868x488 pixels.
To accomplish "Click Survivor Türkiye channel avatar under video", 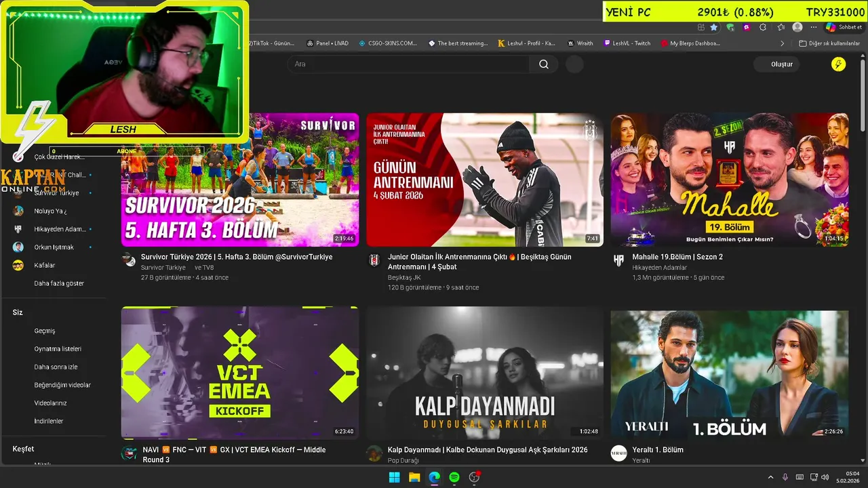I will click(x=129, y=260).
